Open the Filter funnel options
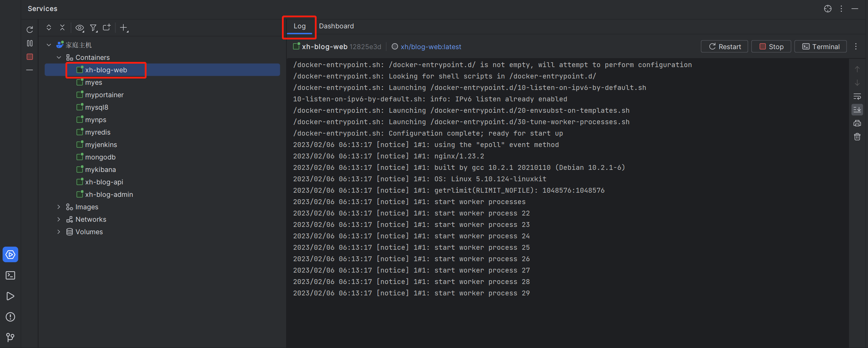This screenshot has height=348, width=868. click(93, 28)
